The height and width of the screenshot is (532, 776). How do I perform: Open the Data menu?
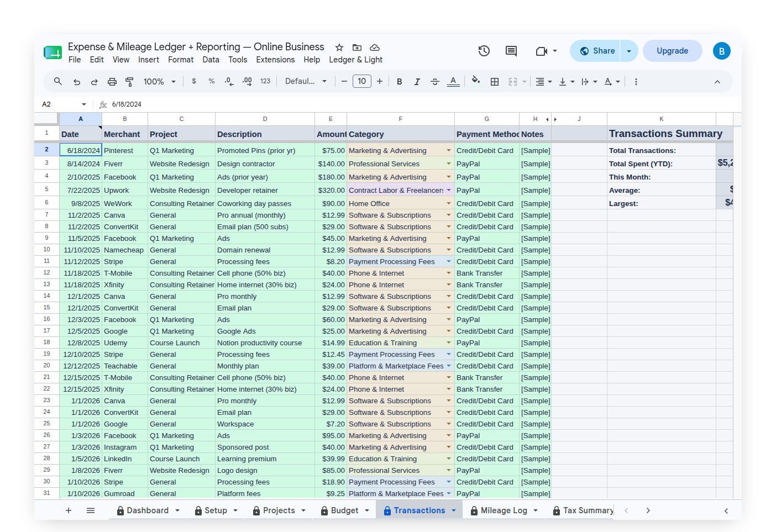[211, 60]
